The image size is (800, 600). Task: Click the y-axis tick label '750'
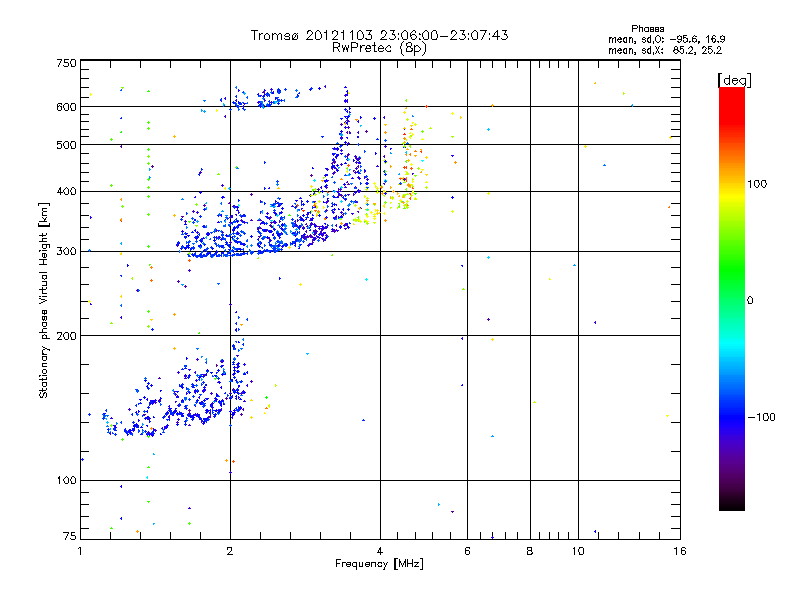66,63
